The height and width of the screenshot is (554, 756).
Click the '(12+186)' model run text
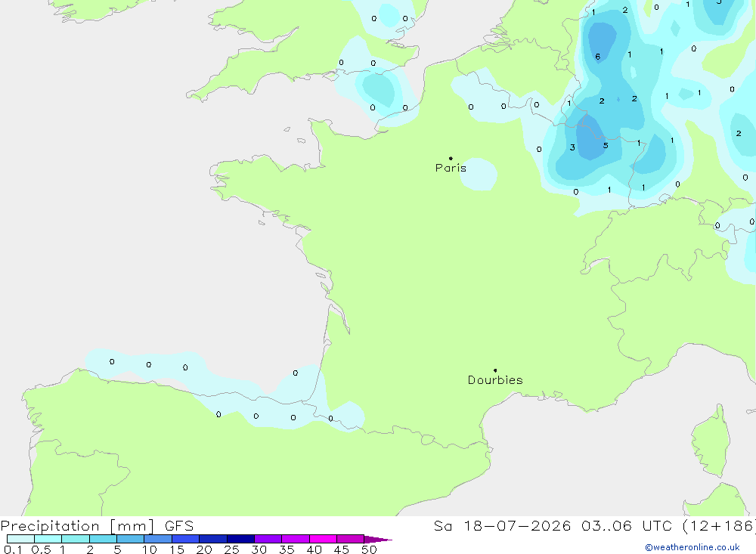click(718, 525)
